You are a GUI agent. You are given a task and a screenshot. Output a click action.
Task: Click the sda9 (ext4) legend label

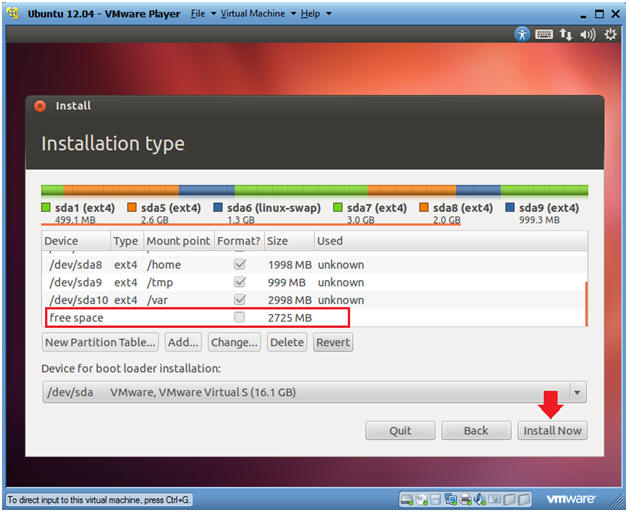point(549,208)
